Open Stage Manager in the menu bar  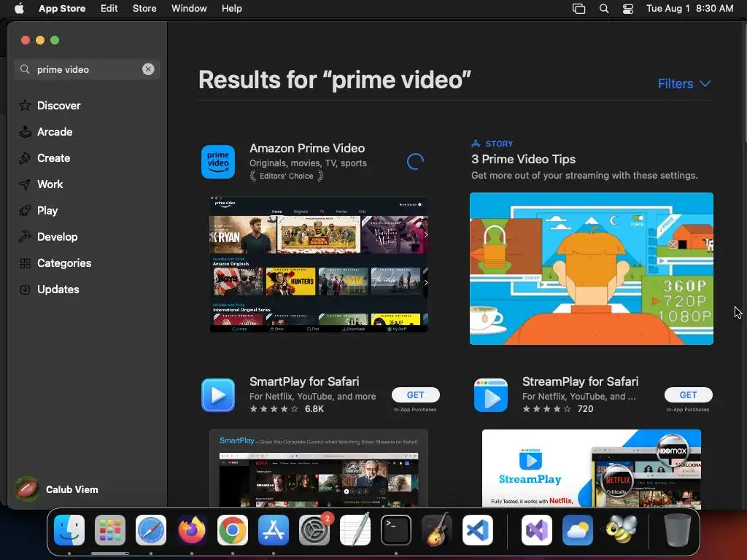click(x=578, y=9)
